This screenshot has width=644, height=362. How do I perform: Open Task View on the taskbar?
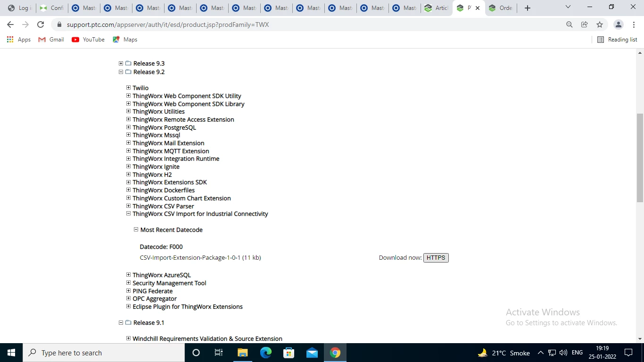click(219, 353)
